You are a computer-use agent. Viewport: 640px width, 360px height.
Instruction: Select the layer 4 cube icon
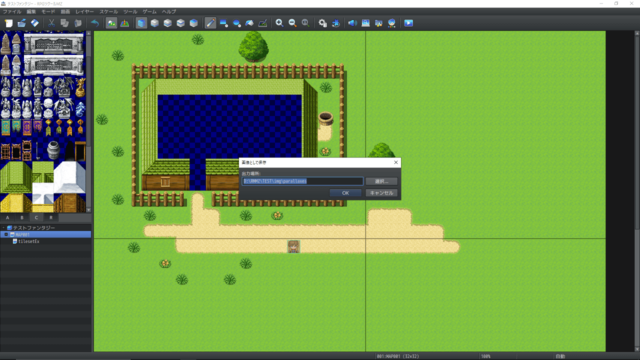[193, 23]
